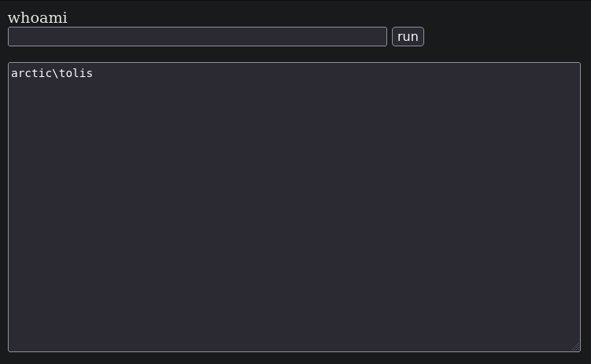Click the start of the output text line
The image size is (591, 364).
click(11, 73)
